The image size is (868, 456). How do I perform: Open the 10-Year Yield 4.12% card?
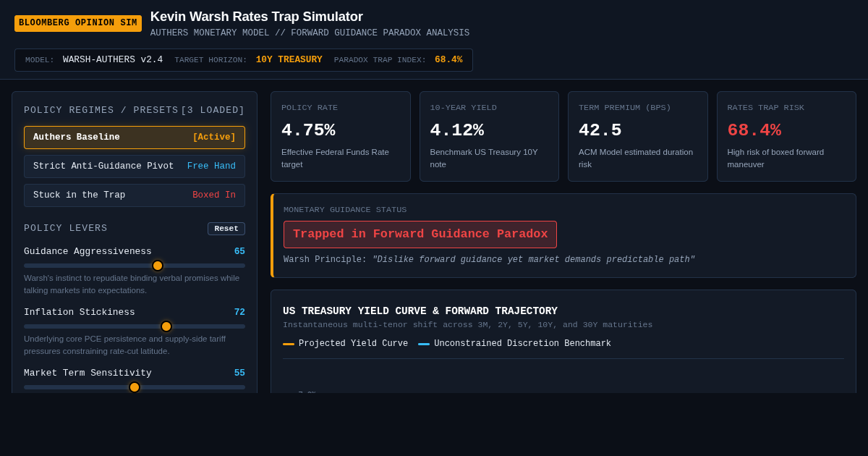pyautogui.click(x=489, y=136)
